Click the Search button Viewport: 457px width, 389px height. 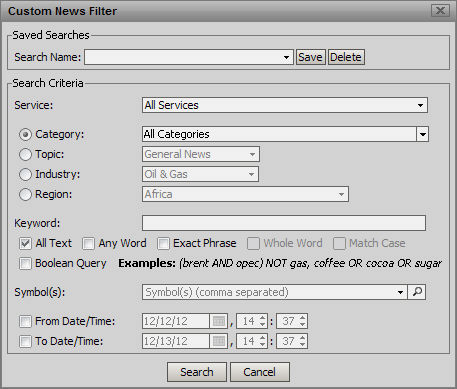(197, 372)
